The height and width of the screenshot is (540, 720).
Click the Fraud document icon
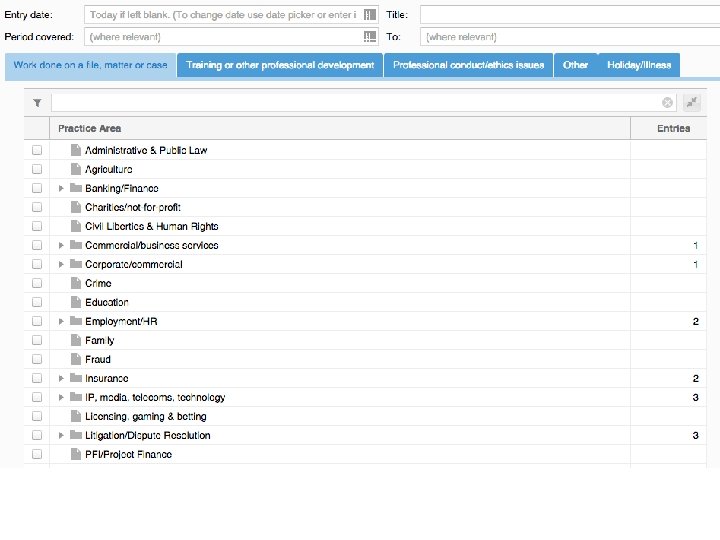pos(76,359)
